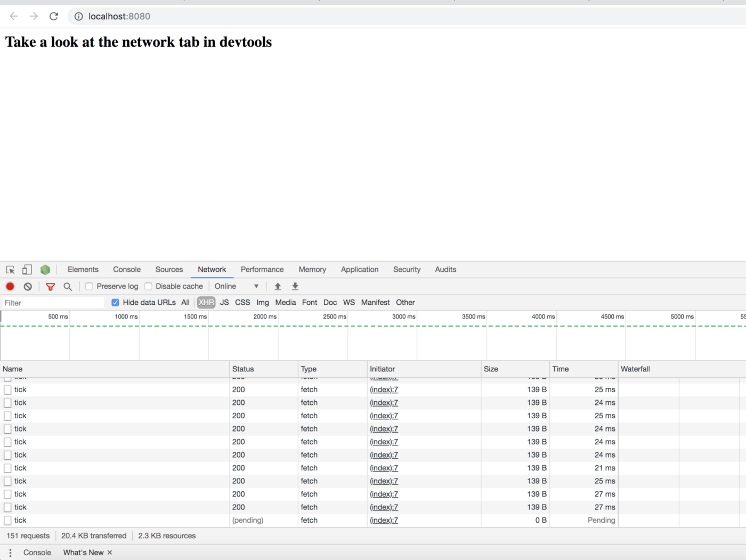Click the browser back arrow

(14, 17)
